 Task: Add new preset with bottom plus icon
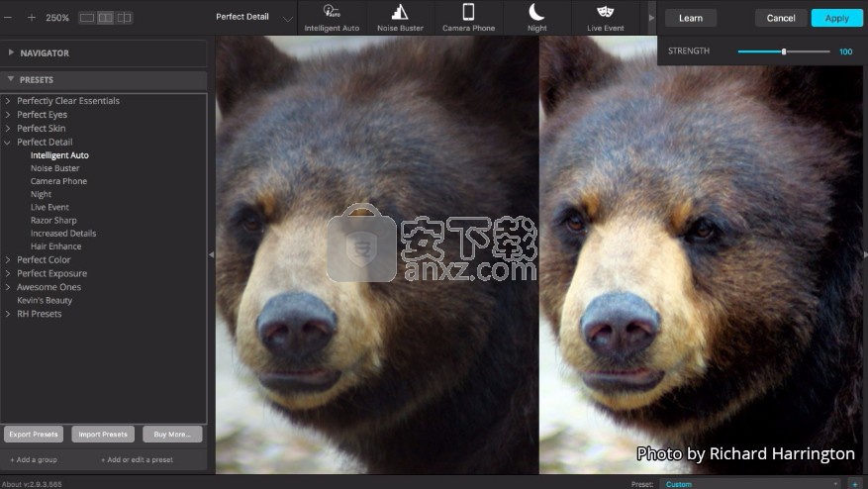coord(855,484)
